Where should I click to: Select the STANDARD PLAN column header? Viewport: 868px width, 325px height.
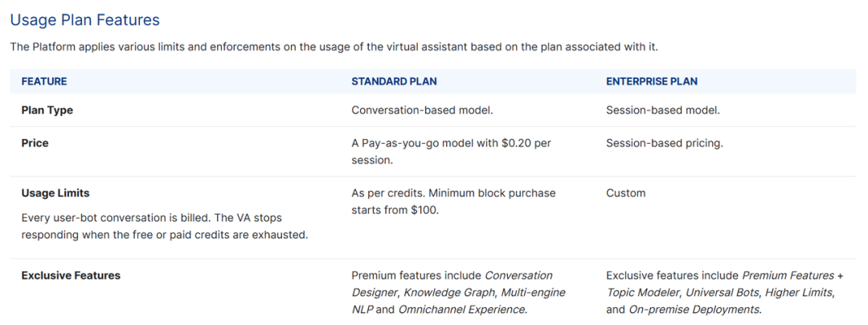coord(394,81)
